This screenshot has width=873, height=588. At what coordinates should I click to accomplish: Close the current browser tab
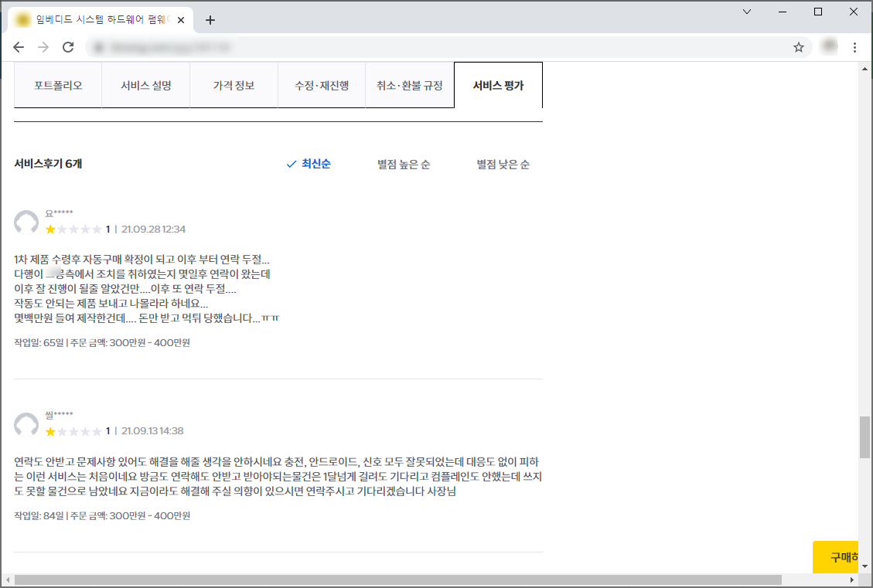(181, 20)
